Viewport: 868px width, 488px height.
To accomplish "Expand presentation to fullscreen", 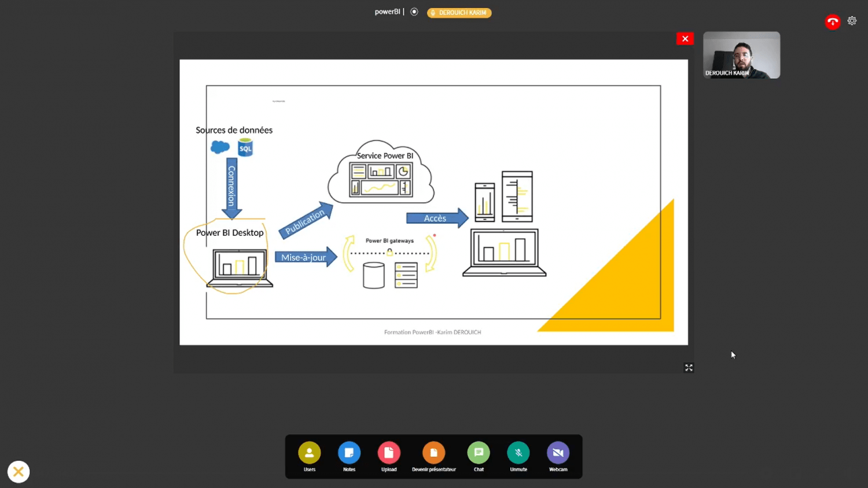I will [689, 368].
